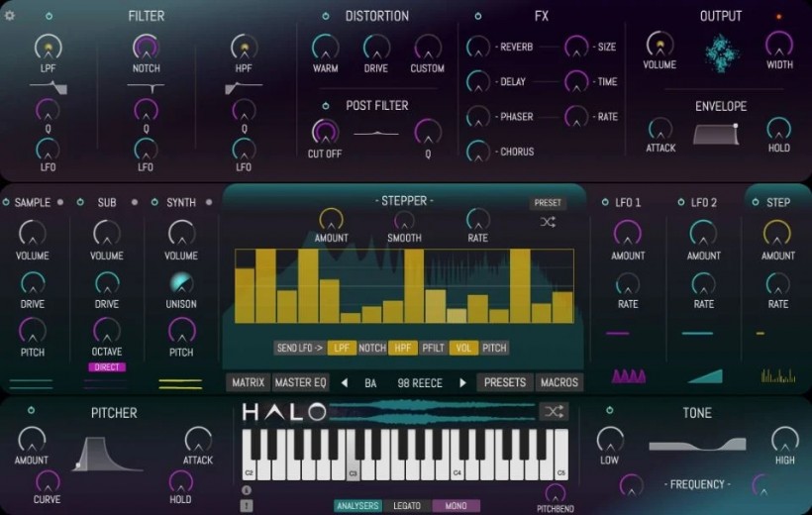Go to the previous preset with left arrow
812x515 pixels.
(345, 382)
